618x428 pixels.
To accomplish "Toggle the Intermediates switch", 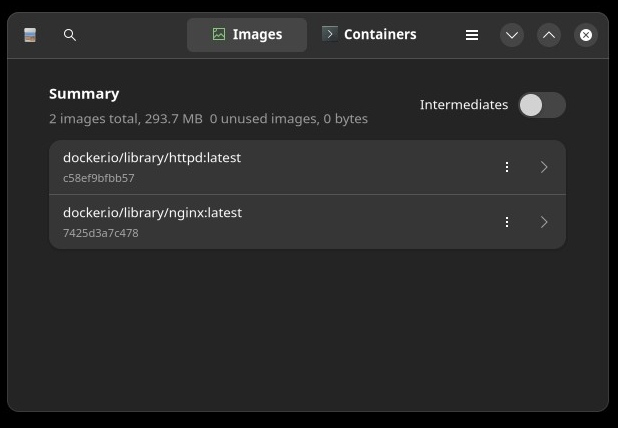I will 542,105.
